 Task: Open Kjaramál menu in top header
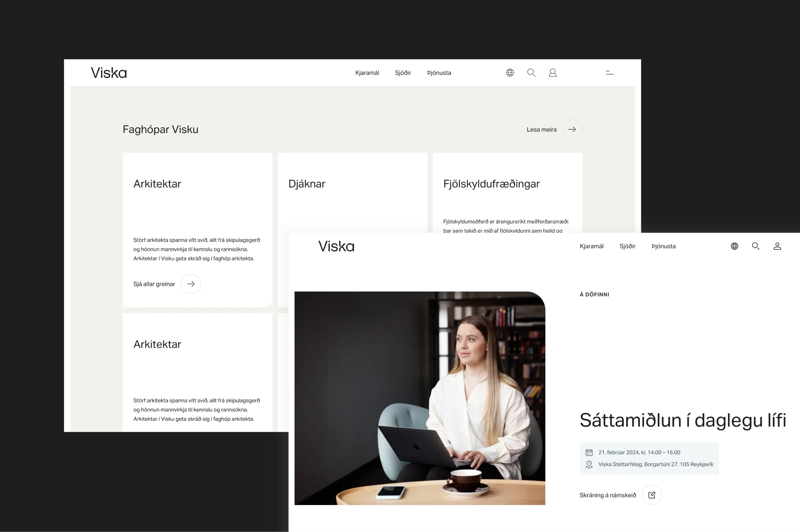coord(367,73)
